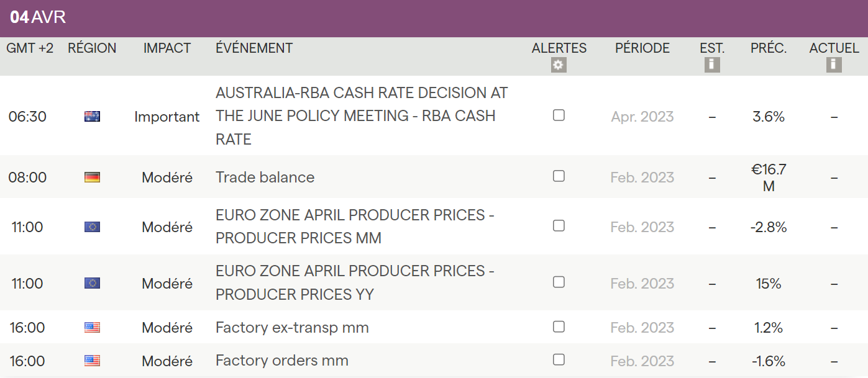Click Australia flag icon at 06:30

pyautogui.click(x=92, y=116)
